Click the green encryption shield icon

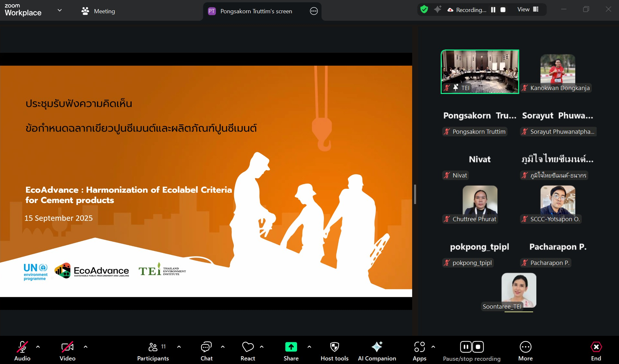(x=424, y=9)
